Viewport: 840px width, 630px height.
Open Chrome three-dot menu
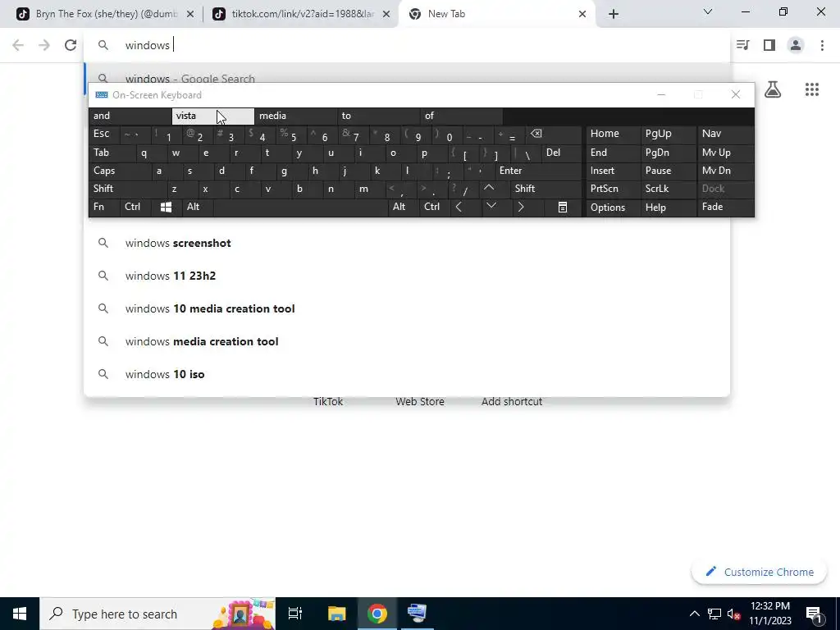pos(822,45)
